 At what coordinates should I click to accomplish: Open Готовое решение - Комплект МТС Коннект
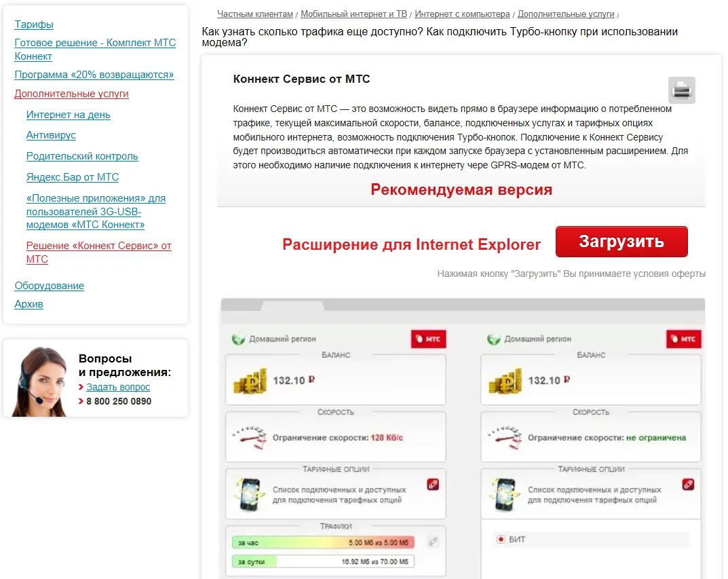[x=95, y=50]
